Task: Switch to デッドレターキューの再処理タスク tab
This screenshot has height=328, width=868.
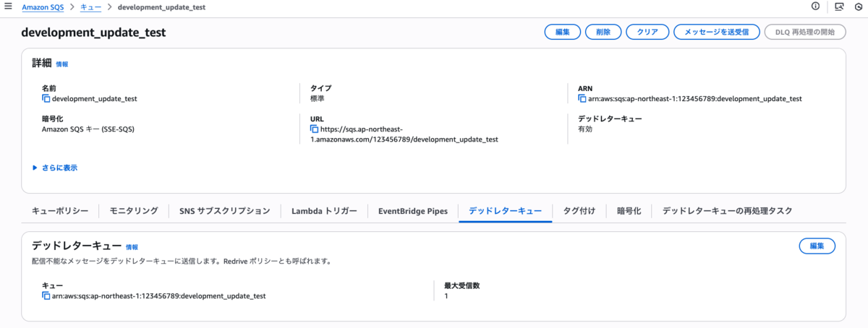Action: point(728,211)
